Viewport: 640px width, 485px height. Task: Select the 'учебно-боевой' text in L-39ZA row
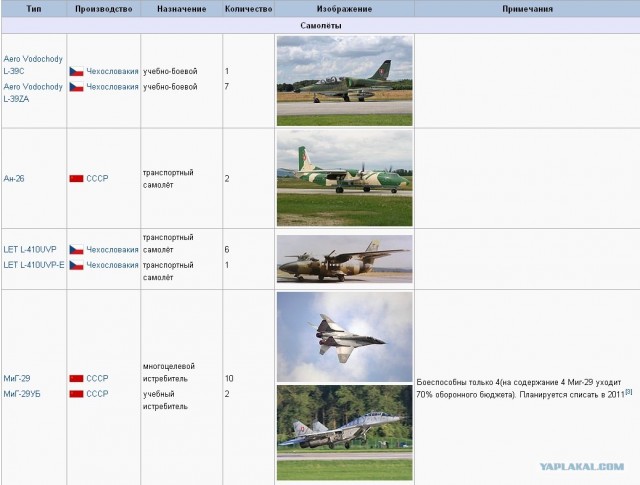click(170, 87)
